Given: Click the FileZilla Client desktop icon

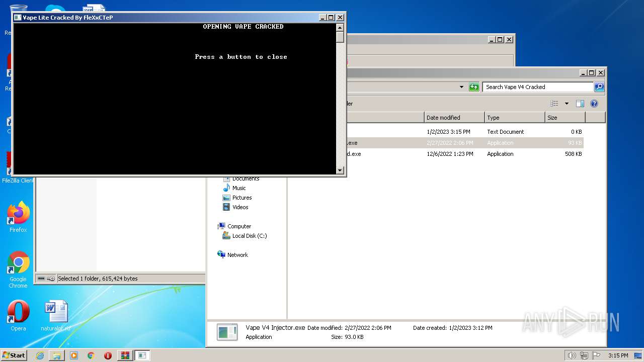Looking at the screenshot, I should (17, 168).
